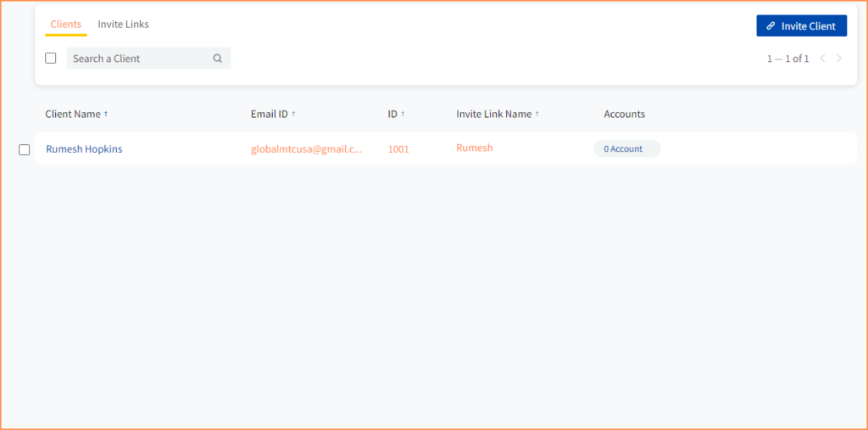Sort by Email ID using its arrow icon
Viewport: 868px width, 430px height.
[x=293, y=114]
